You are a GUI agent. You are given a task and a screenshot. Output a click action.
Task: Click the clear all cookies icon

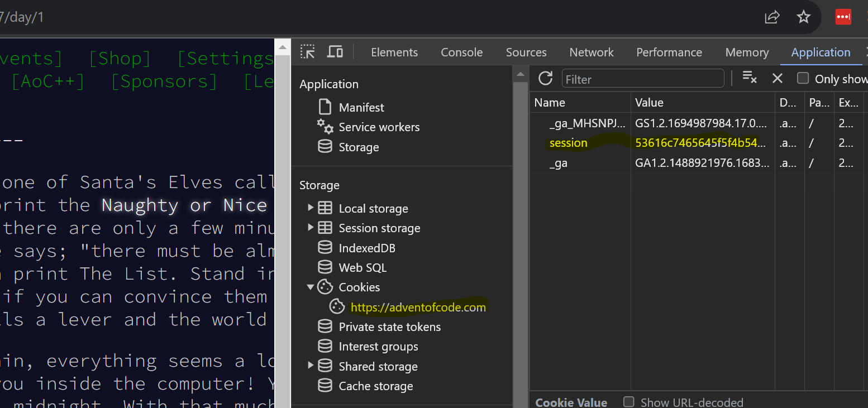click(750, 78)
